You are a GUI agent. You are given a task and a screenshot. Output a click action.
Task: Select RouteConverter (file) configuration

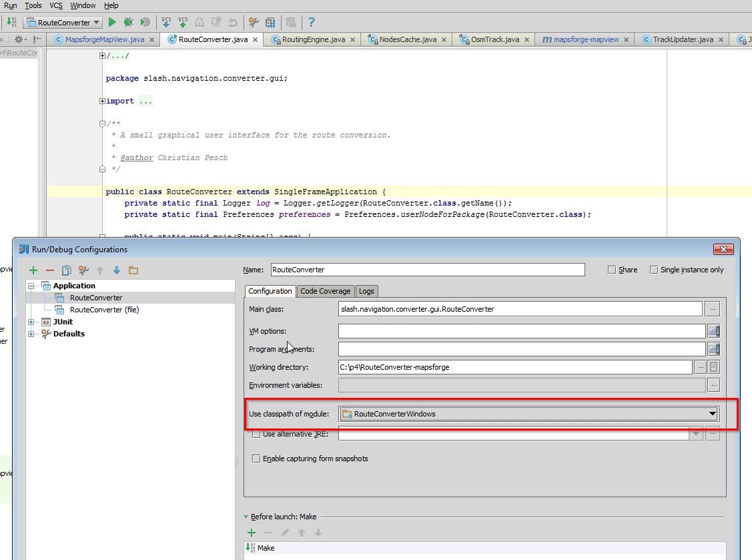pyautogui.click(x=104, y=310)
